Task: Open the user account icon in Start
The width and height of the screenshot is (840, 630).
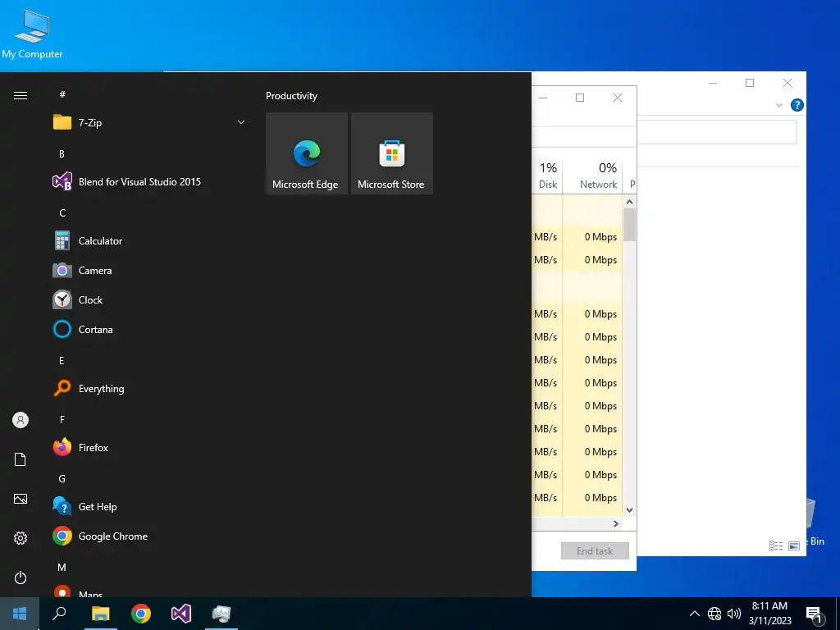Action: [x=21, y=420]
